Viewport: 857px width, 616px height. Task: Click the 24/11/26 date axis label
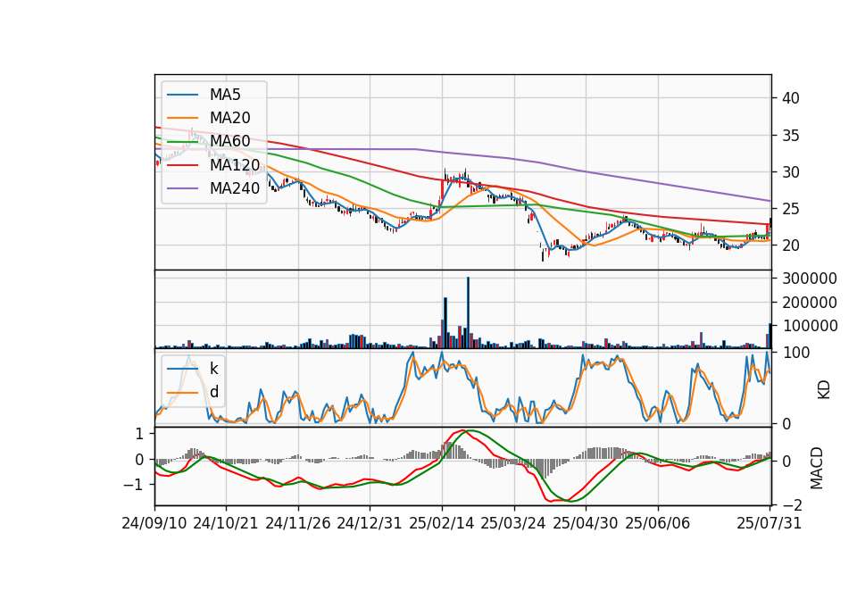[298, 523]
